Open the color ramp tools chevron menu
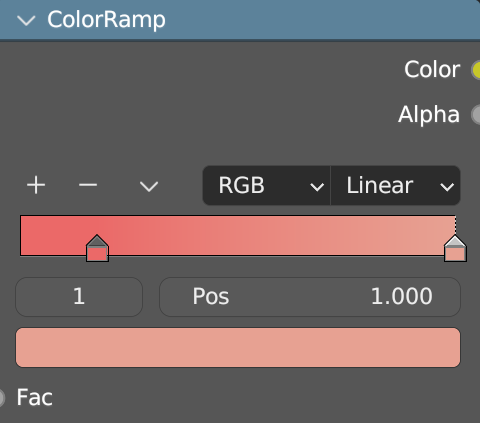480x423 pixels. (x=149, y=186)
